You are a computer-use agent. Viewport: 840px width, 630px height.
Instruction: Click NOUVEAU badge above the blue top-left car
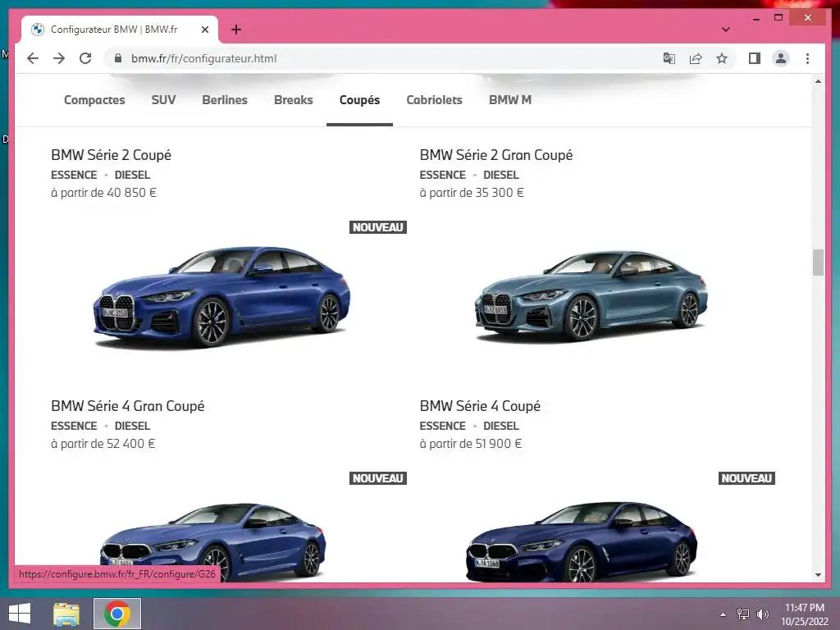click(378, 227)
